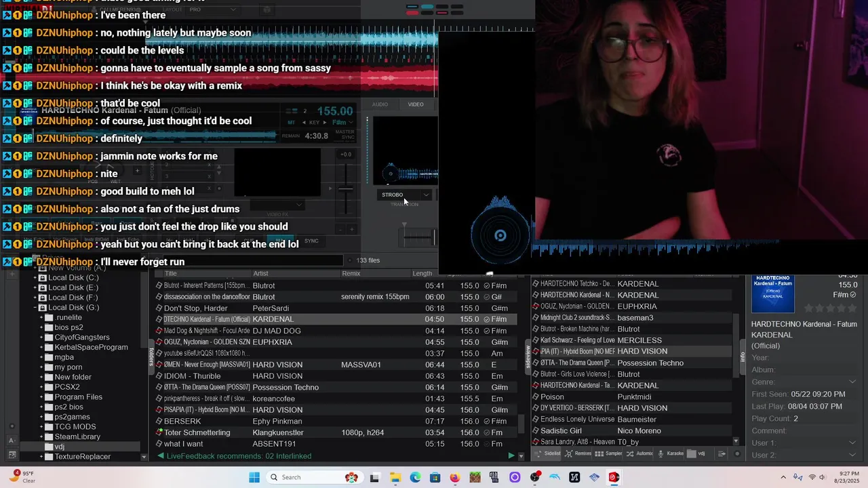Click the LiveFeedback recommends 02 Interlinked link

point(239,456)
